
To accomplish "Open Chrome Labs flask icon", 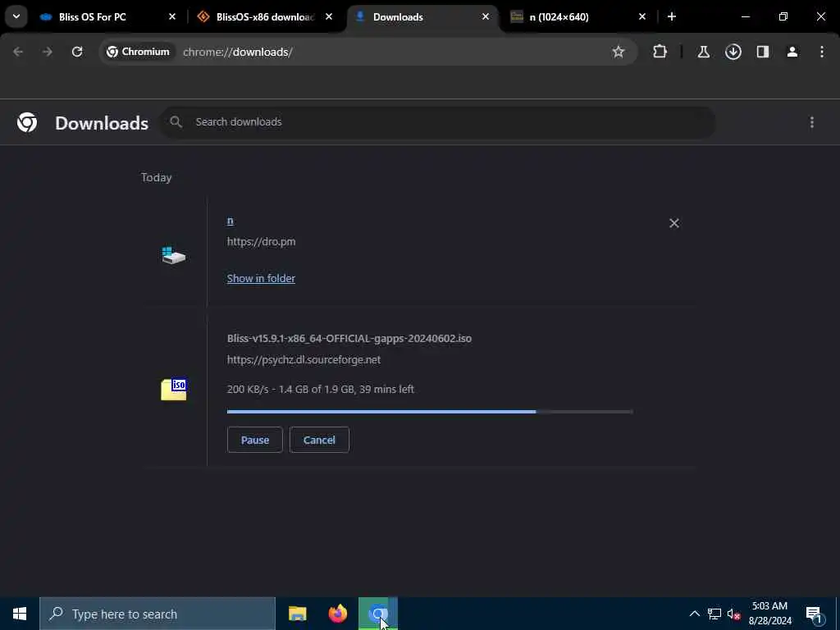I will tap(703, 52).
